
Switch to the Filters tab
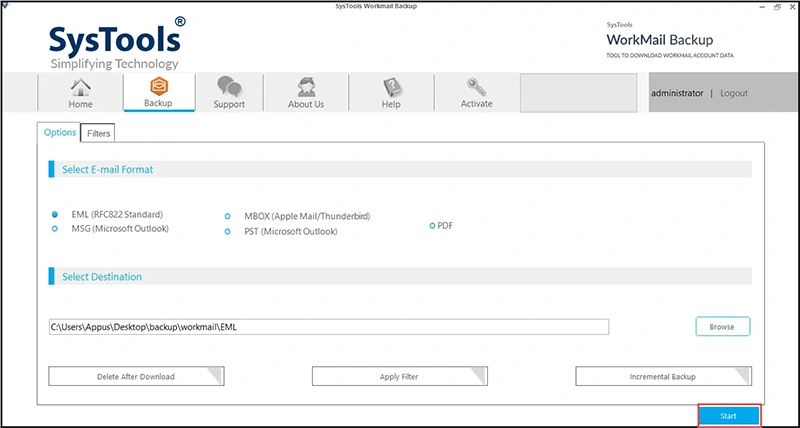tap(98, 133)
